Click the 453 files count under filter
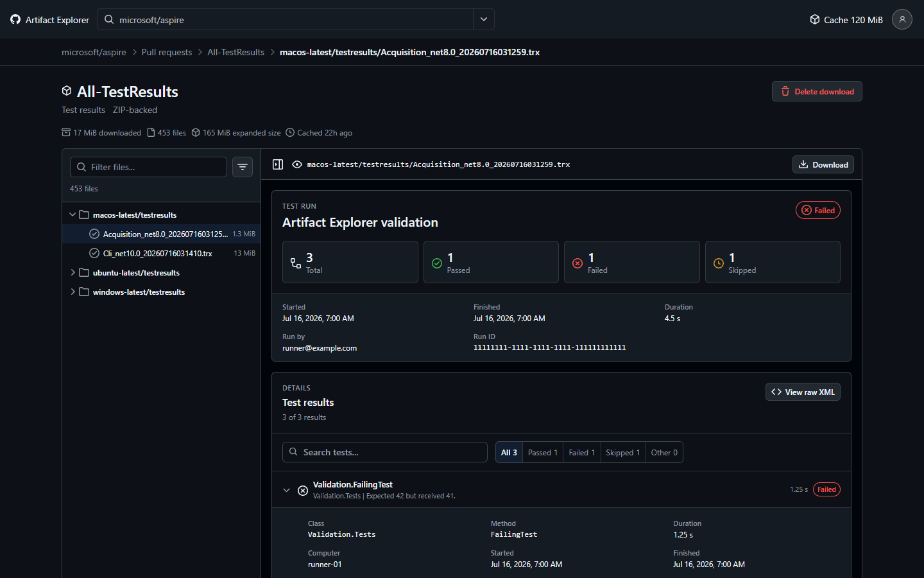924x578 pixels. click(x=84, y=189)
